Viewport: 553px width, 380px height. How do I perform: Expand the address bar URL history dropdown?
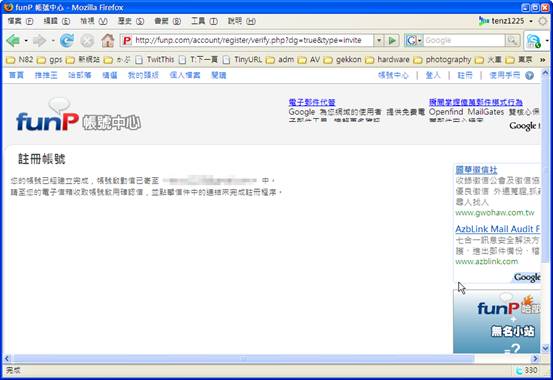tap(379, 41)
